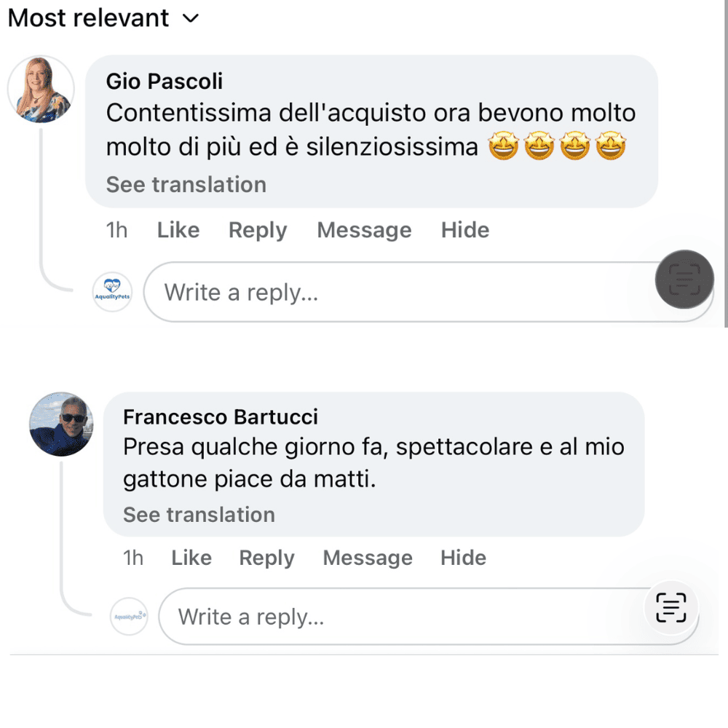728x728 pixels.
Task: Click AquaityPets avatar beside second reply box
Action: pos(129,617)
